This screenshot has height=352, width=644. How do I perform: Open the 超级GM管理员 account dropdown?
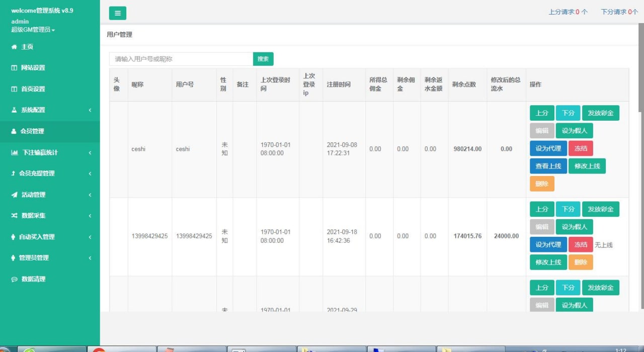click(33, 30)
